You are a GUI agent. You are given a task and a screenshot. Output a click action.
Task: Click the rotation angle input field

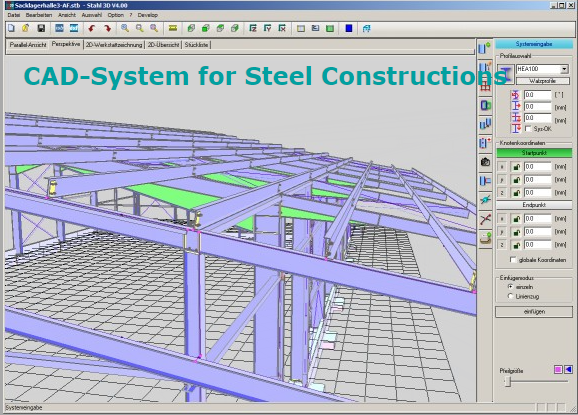click(537, 95)
